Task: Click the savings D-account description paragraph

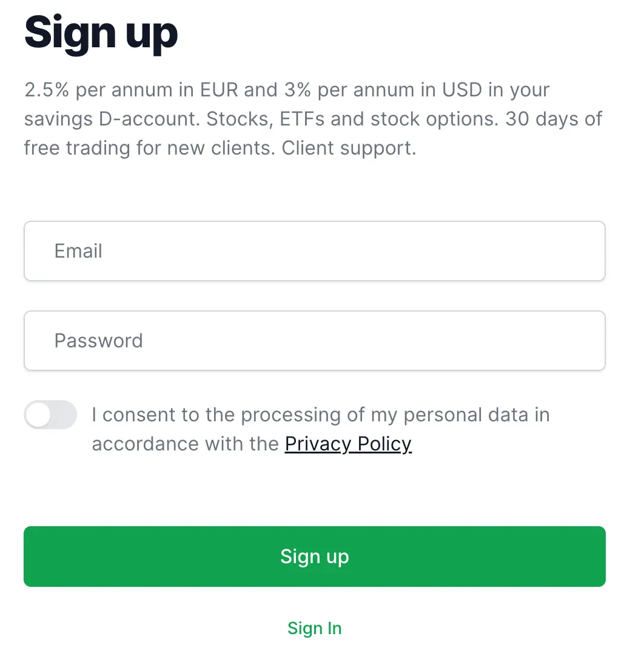Action: click(x=313, y=119)
